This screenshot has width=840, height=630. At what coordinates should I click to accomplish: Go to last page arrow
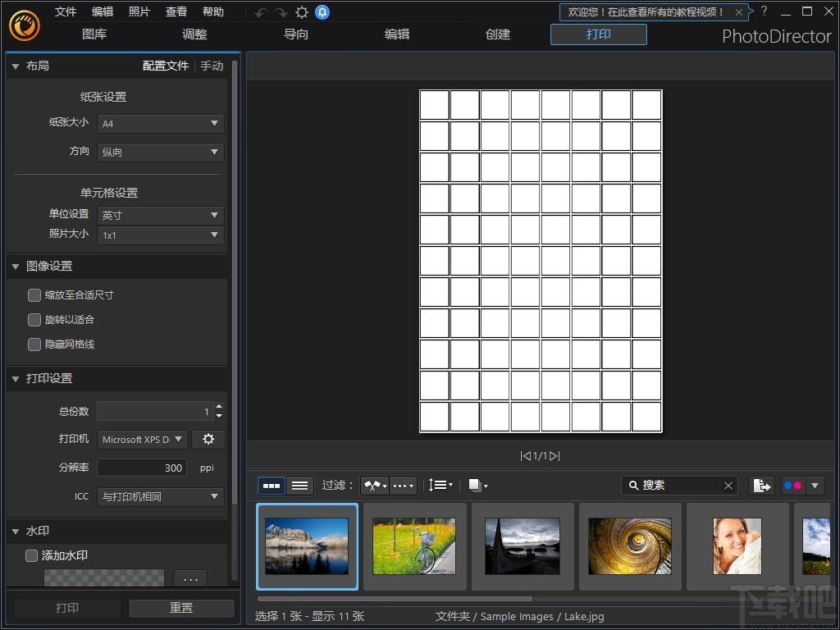click(x=555, y=456)
